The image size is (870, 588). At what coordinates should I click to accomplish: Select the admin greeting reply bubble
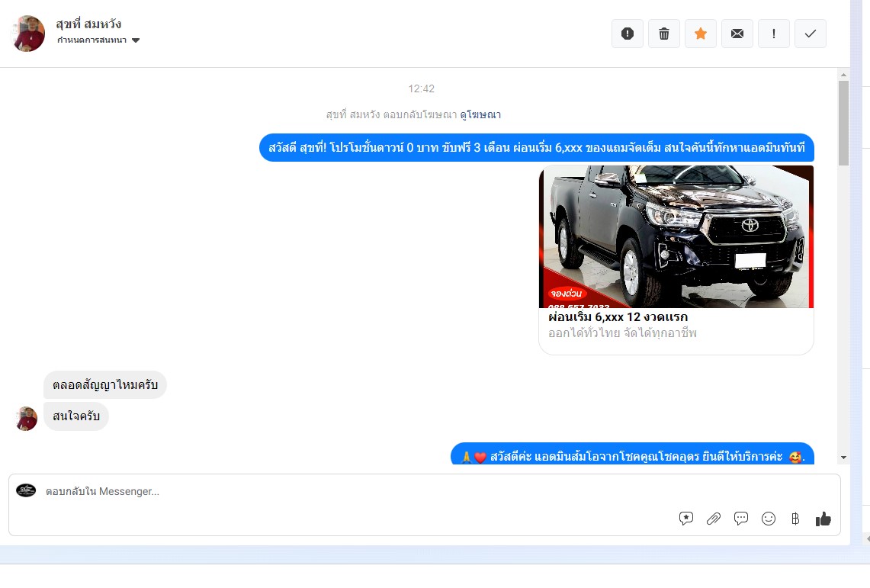[x=633, y=454]
